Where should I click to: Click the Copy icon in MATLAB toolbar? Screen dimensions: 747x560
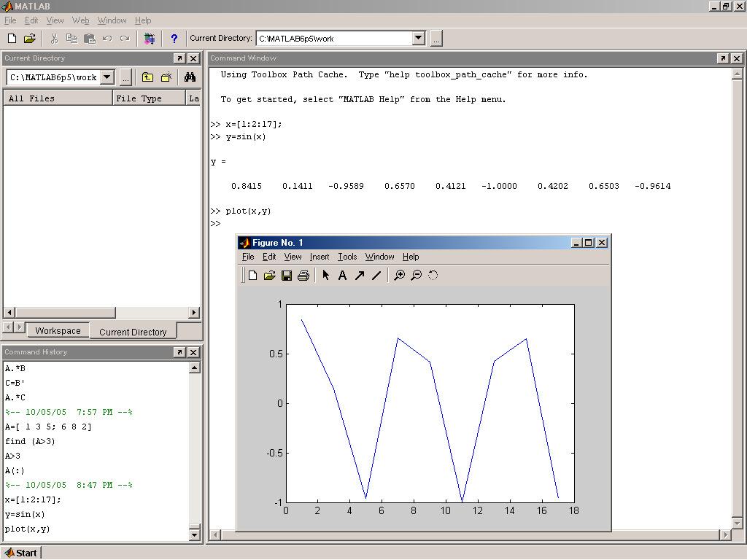point(72,39)
